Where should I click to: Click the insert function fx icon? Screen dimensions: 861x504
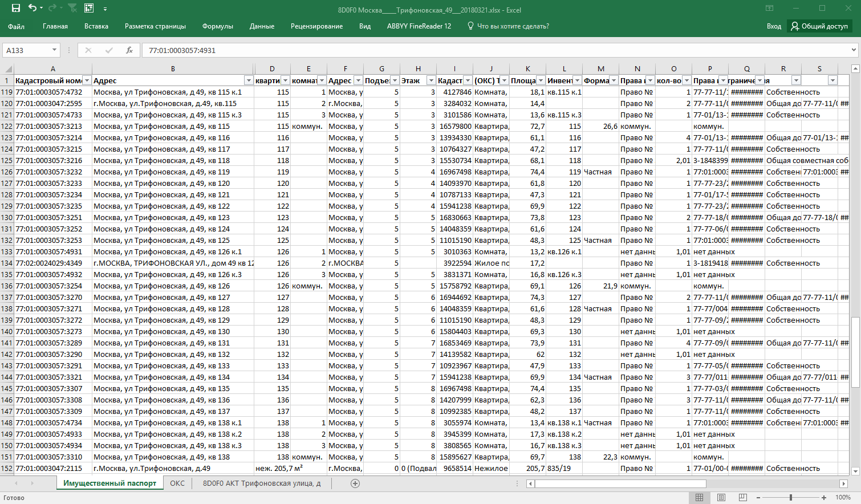(129, 50)
